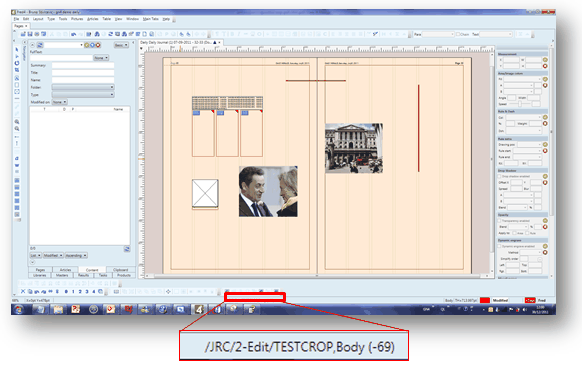Click the Save icon in the top toolbar
This screenshot has height=371, width=582.
(30, 34)
